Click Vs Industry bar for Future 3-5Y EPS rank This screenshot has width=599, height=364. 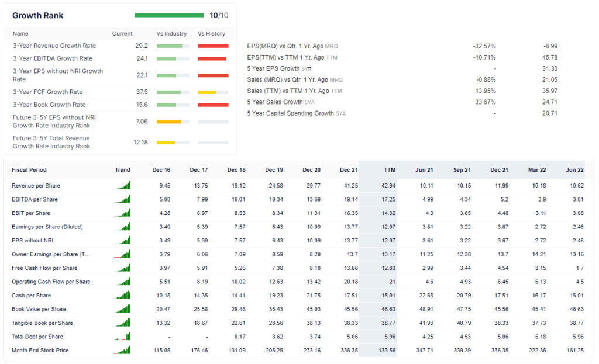(x=173, y=122)
